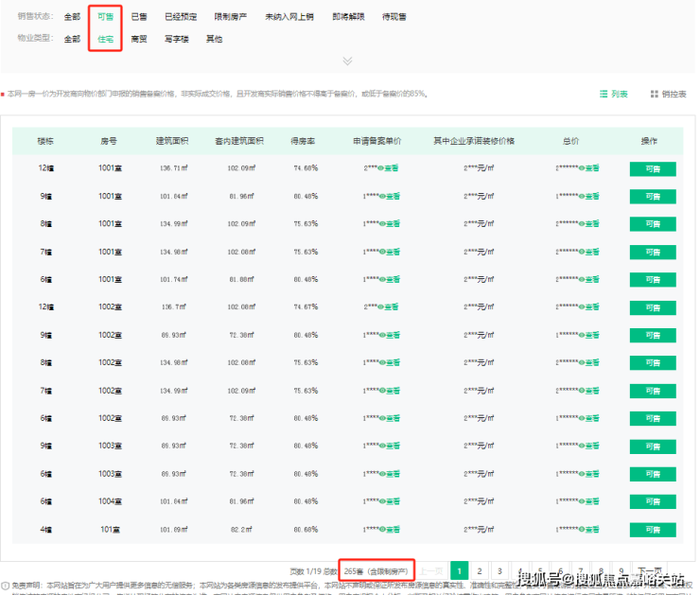
Task: Filter by 已售 sales status
Action: tap(139, 17)
